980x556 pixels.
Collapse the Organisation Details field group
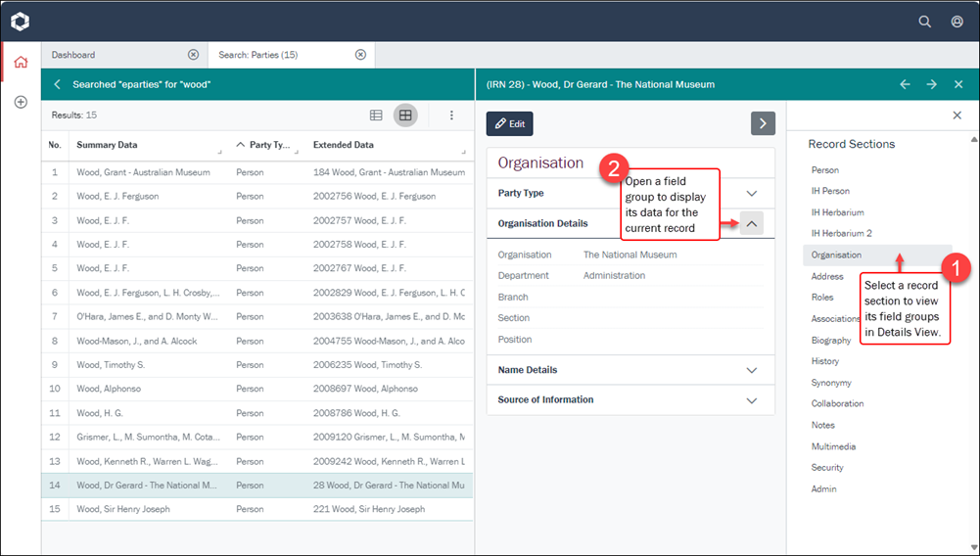pos(751,224)
